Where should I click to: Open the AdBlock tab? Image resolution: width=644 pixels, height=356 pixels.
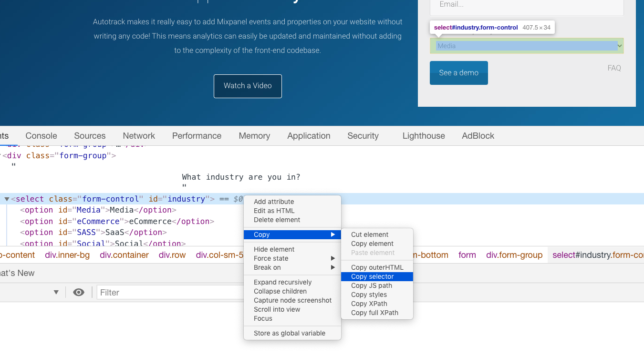478,136
